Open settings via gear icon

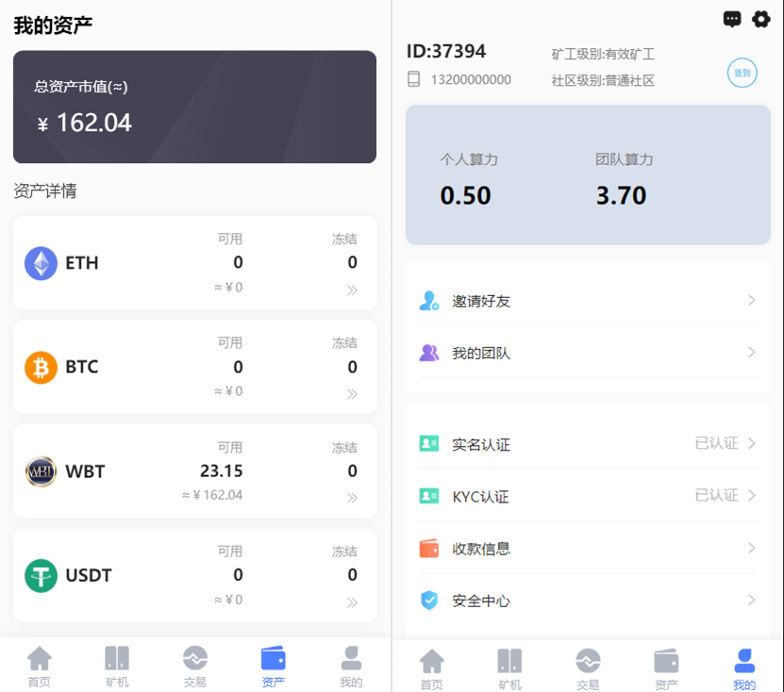point(761,20)
